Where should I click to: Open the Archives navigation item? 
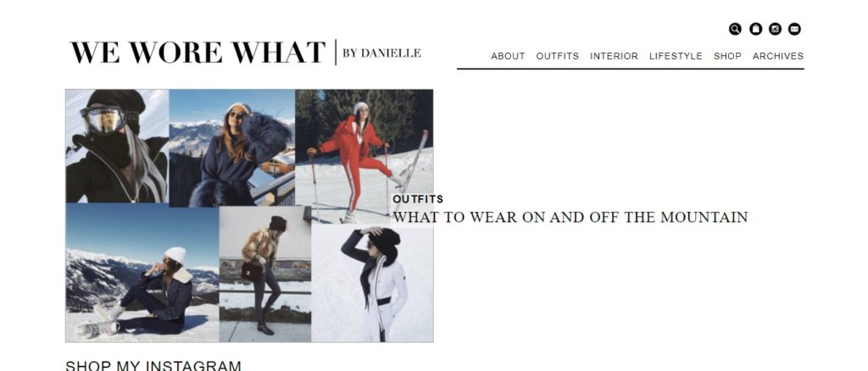(778, 56)
